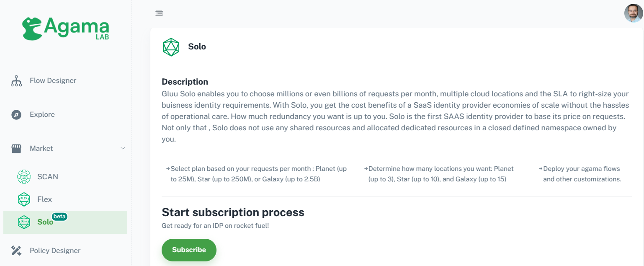
Task: Click the SCAN gear icon
Action: tap(24, 177)
